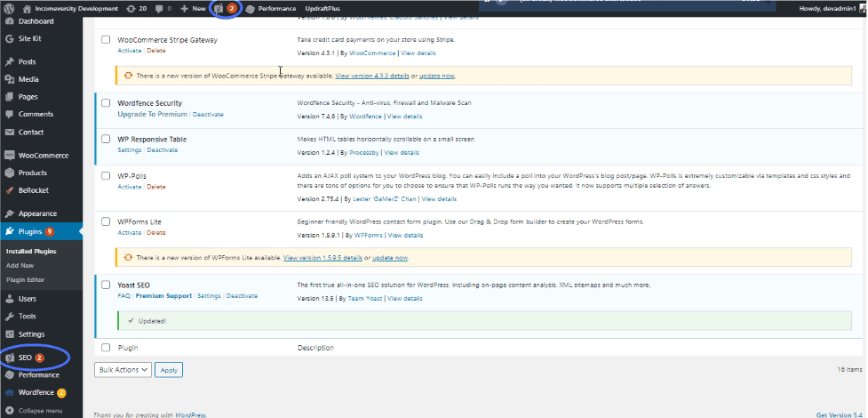Delete the WP-Polls plugin
The image size is (868, 418).
click(156, 187)
